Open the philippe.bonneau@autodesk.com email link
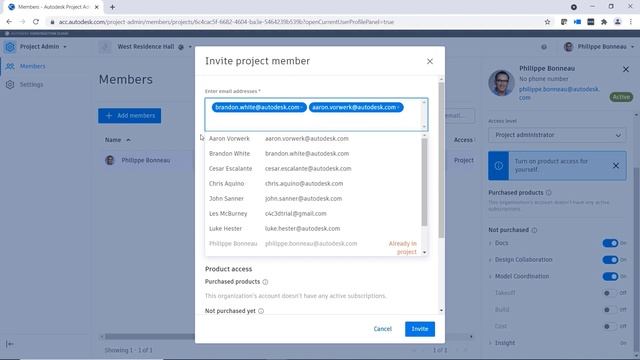The height and width of the screenshot is (360, 640). pyautogui.click(x=559, y=93)
